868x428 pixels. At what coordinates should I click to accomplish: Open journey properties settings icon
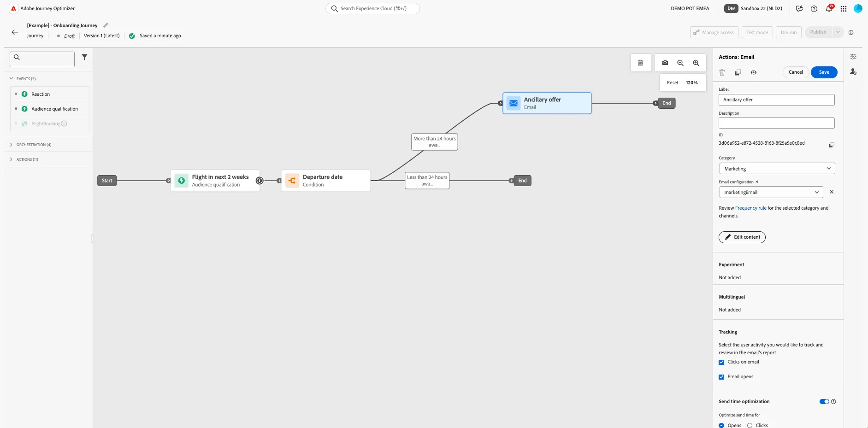pyautogui.click(x=853, y=57)
